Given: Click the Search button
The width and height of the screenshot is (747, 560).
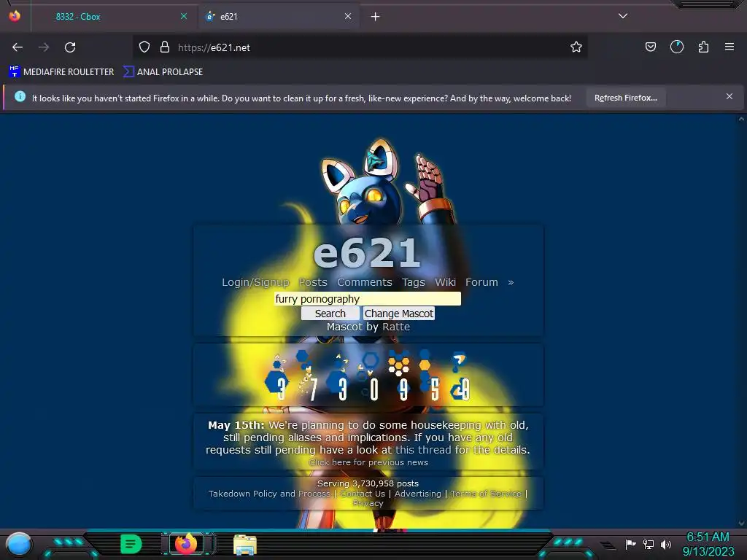Looking at the screenshot, I should click(x=330, y=314).
